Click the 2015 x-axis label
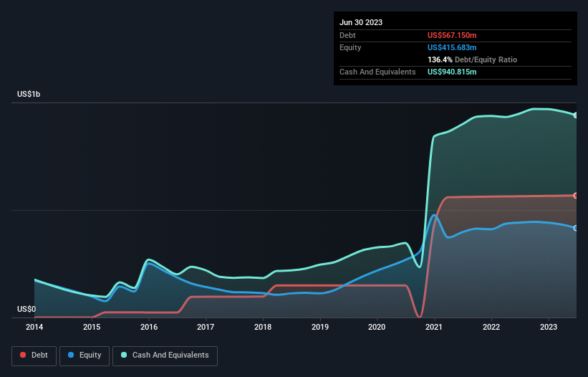This screenshot has height=377, width=588. (92, 327)
